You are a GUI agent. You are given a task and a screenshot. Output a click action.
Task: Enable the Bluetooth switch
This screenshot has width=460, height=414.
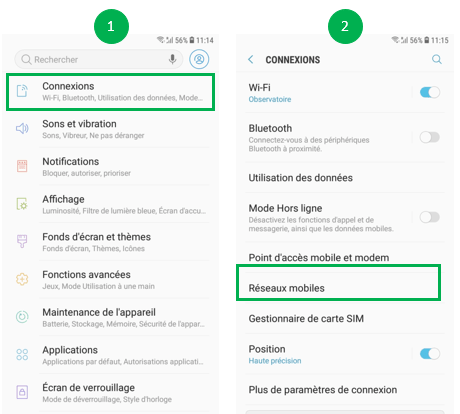(x=430, y=137)
